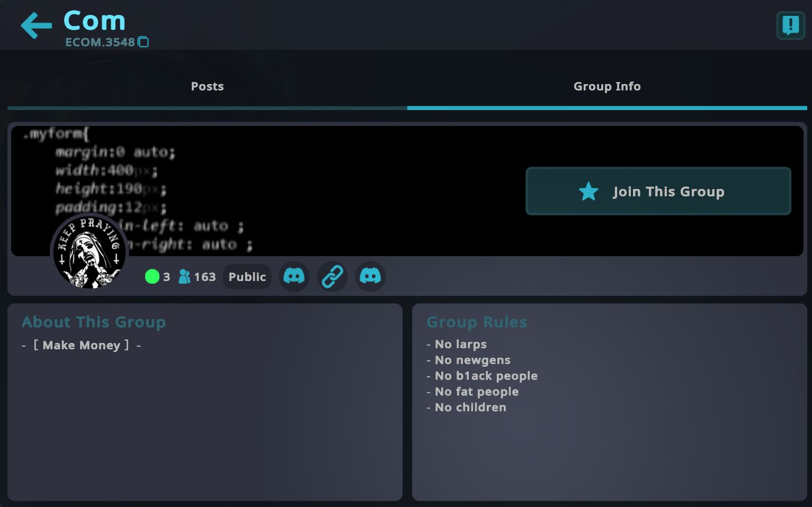
Task: Click the "No larps" rule
Action: pos(457,344)
